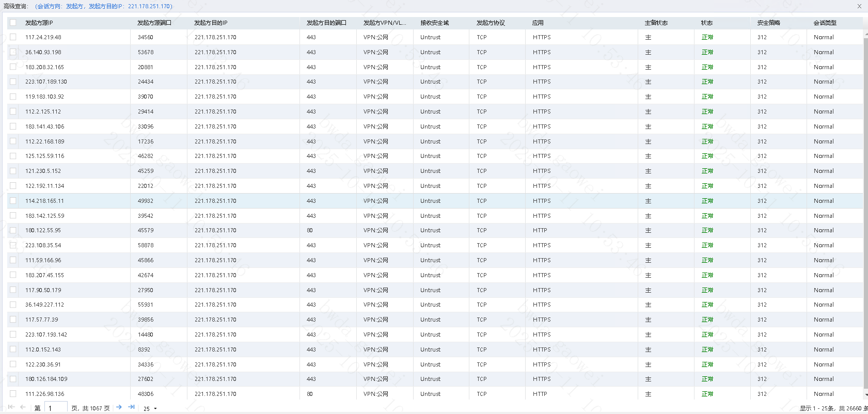Jump to the last page arrow
This screenshot has height=414, width=868.
tap(131, 407)
